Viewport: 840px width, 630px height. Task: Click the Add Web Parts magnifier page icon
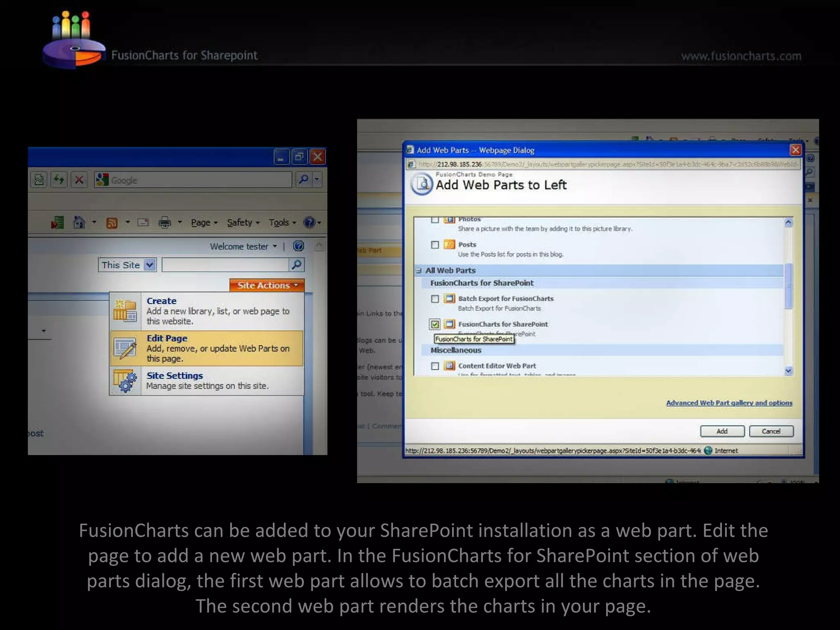coord(421,185)
